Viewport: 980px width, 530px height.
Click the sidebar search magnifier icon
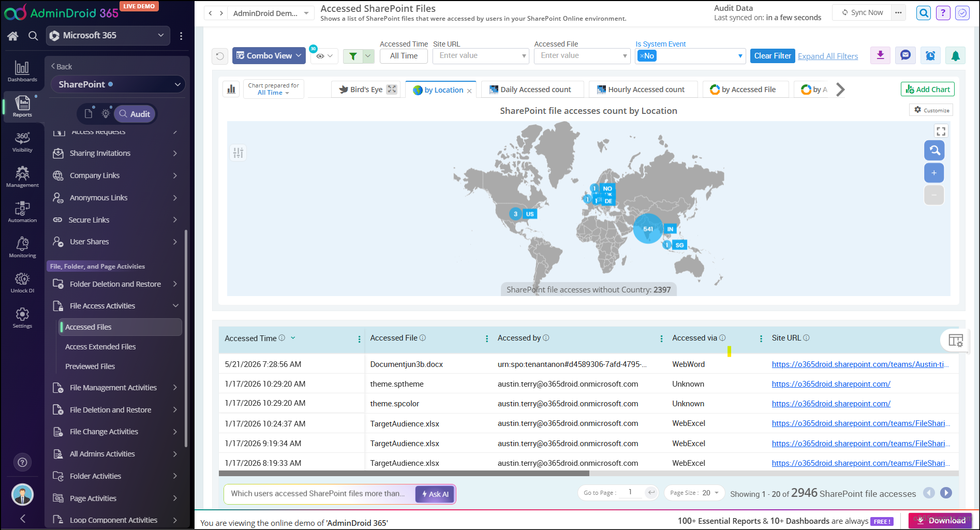pos(33,36)
